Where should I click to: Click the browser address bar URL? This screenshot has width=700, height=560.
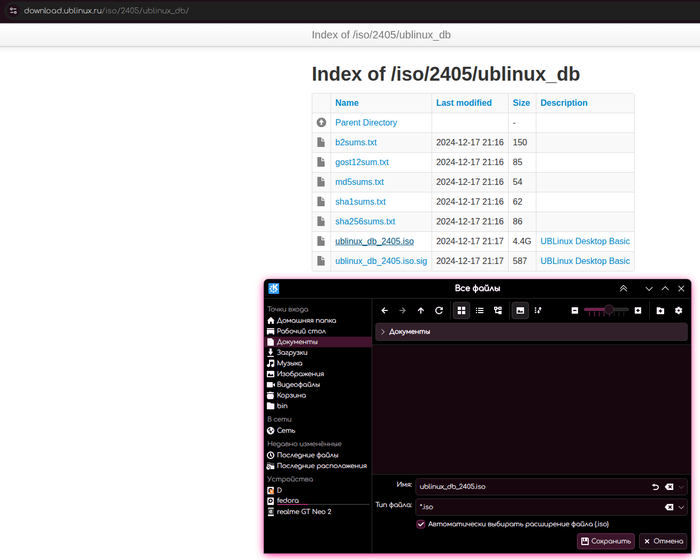106,11
